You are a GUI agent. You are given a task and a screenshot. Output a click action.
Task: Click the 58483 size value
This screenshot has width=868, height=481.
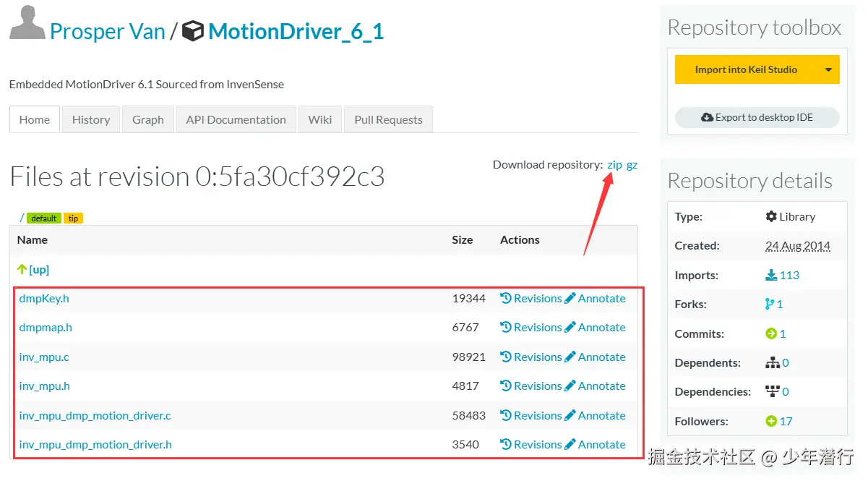(469, 415)
